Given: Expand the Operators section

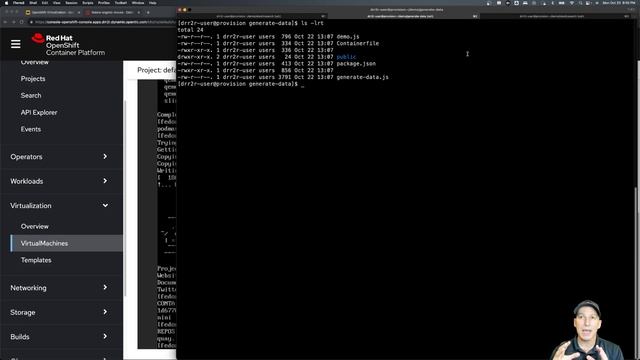Looking at the screenshot, I should coord(60,156).
